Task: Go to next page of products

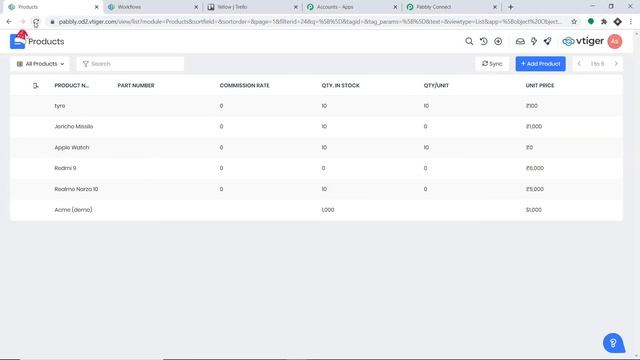Action: (616, 64)
